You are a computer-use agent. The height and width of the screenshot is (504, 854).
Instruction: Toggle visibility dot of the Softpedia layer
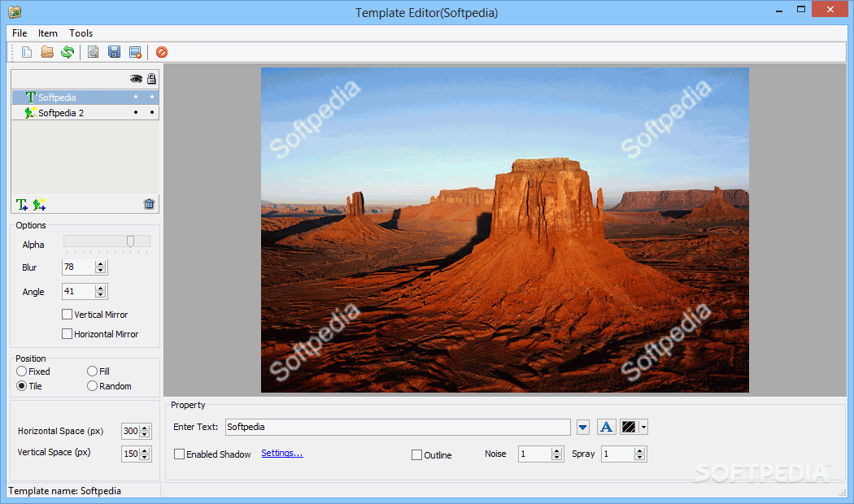click(x=136, y=97)
